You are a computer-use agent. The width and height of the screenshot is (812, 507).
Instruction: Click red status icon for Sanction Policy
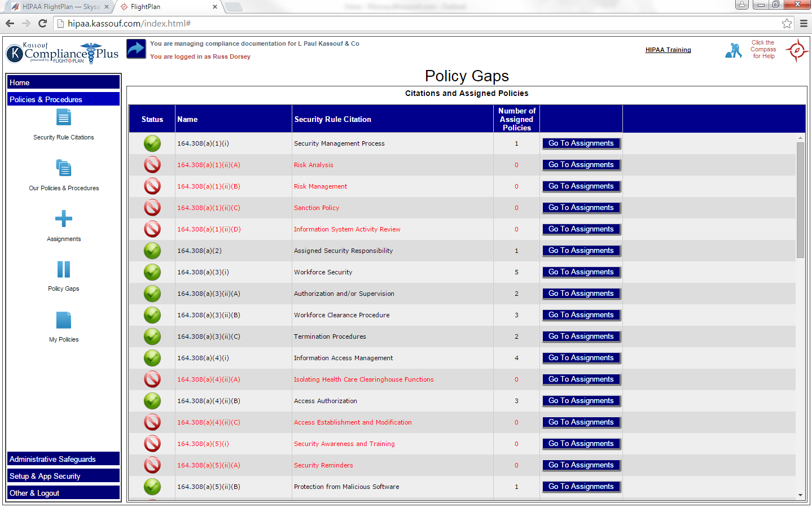coord(152,208)
